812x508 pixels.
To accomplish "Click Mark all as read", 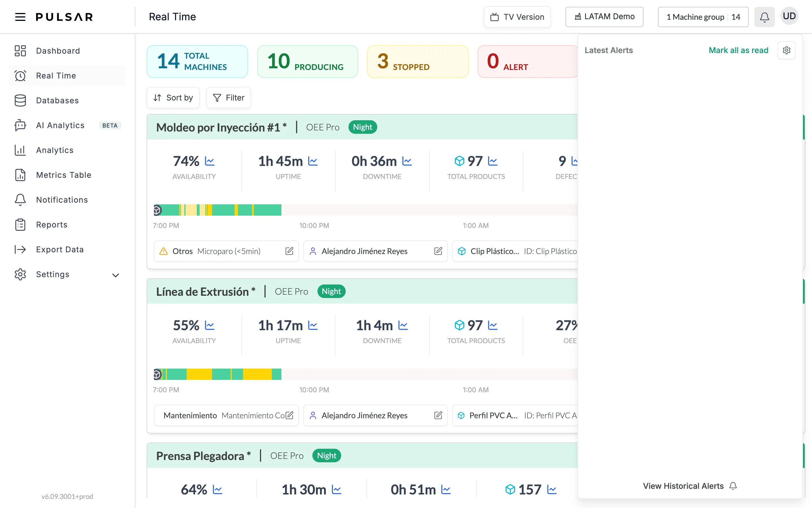I will tap(738, 51).
